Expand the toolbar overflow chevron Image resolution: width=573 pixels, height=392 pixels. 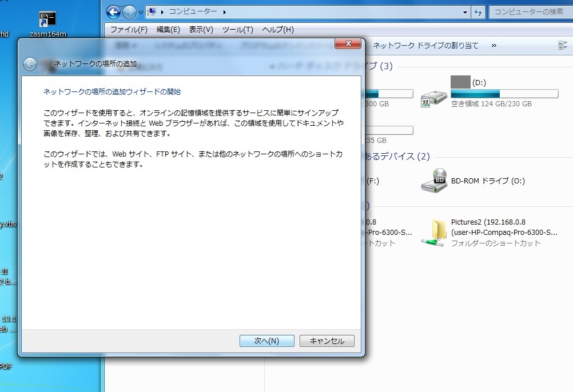point(494,45)
